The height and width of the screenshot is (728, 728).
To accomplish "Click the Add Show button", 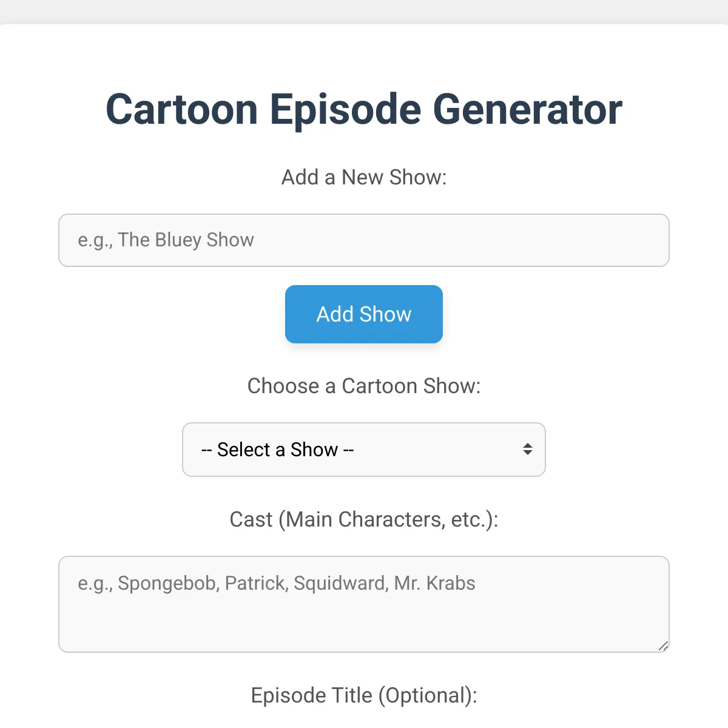I will click(x=364, y=314).
